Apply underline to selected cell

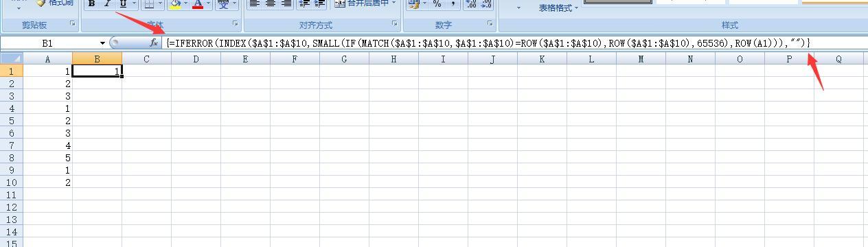coord(123,3)
